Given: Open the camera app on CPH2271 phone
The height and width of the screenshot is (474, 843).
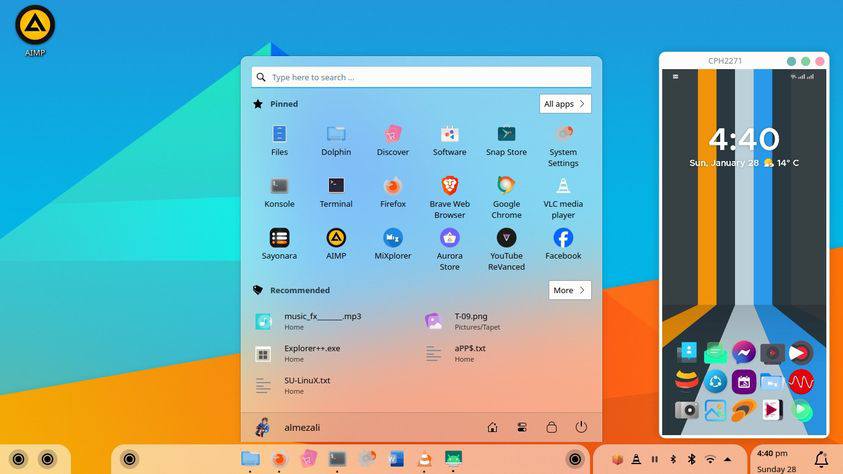Looking at the screenshot, I should 687,410.
